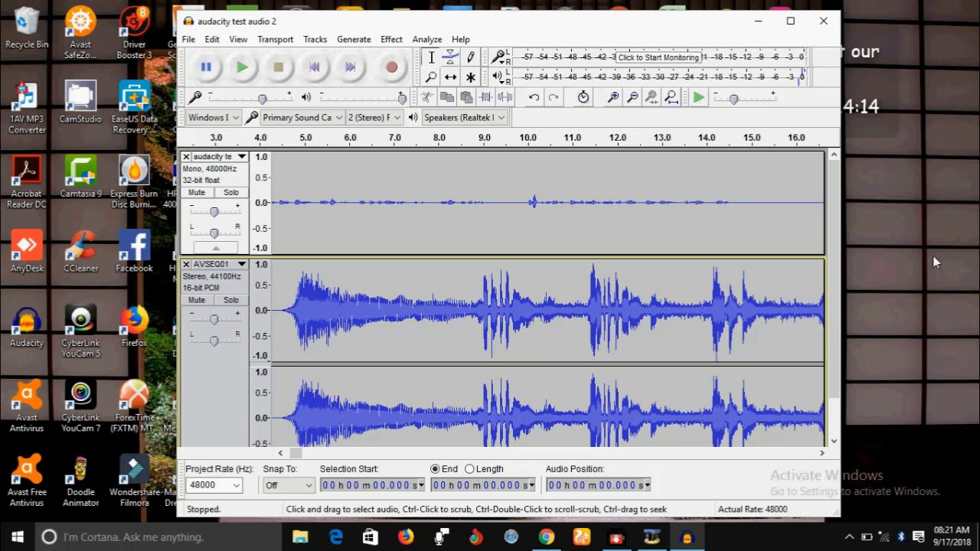The width and height of the screenshot is (980, 551).
Task: Click Play-at-speed green arrow
Action: click(698, 97)
